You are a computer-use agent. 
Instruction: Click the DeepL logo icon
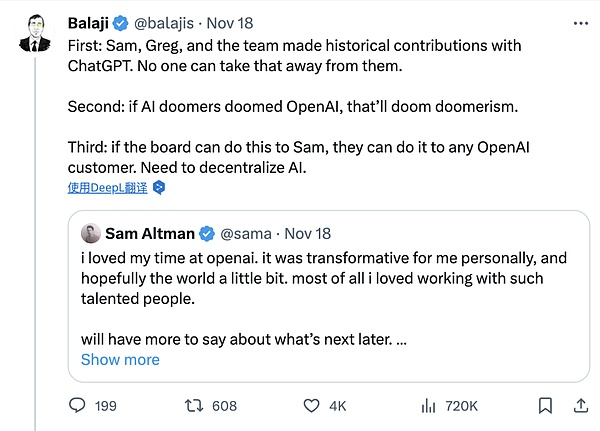pyautogui.click(x=158, y=187)
